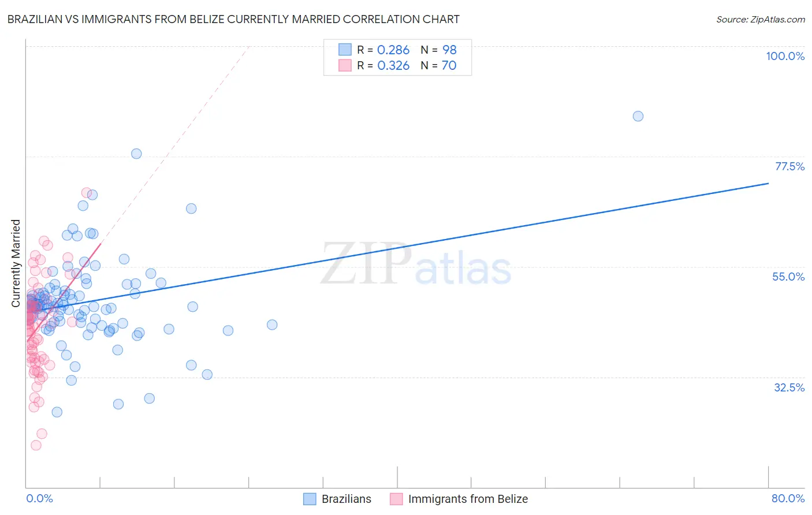This screenshot has height=515, width=812.
Task: Click the 0.0% x-axis label
Action: 39,498
